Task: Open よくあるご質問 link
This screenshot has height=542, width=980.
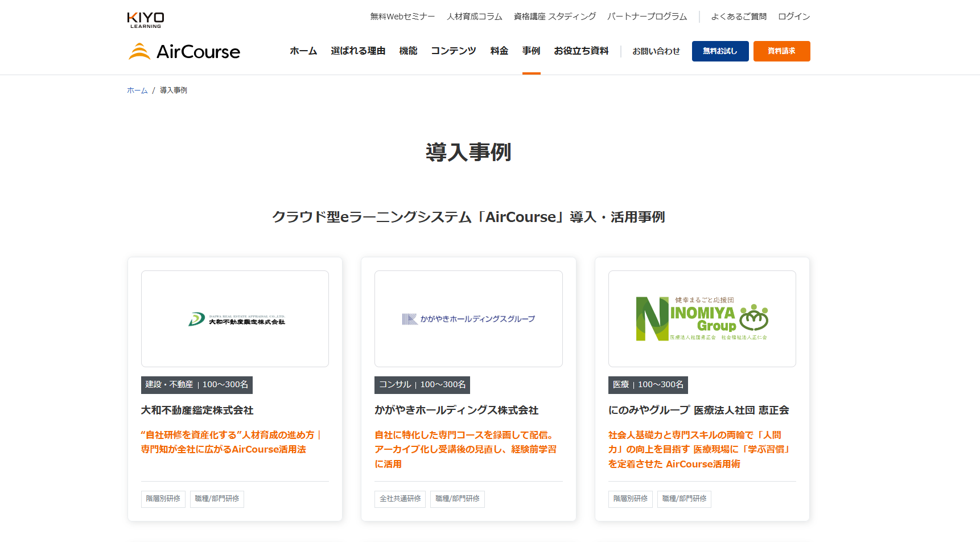Action: click(x=739, y=17)
